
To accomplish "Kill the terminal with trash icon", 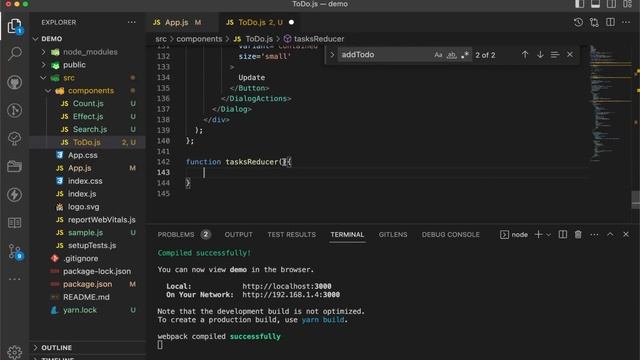I will (x=578, y=234).
